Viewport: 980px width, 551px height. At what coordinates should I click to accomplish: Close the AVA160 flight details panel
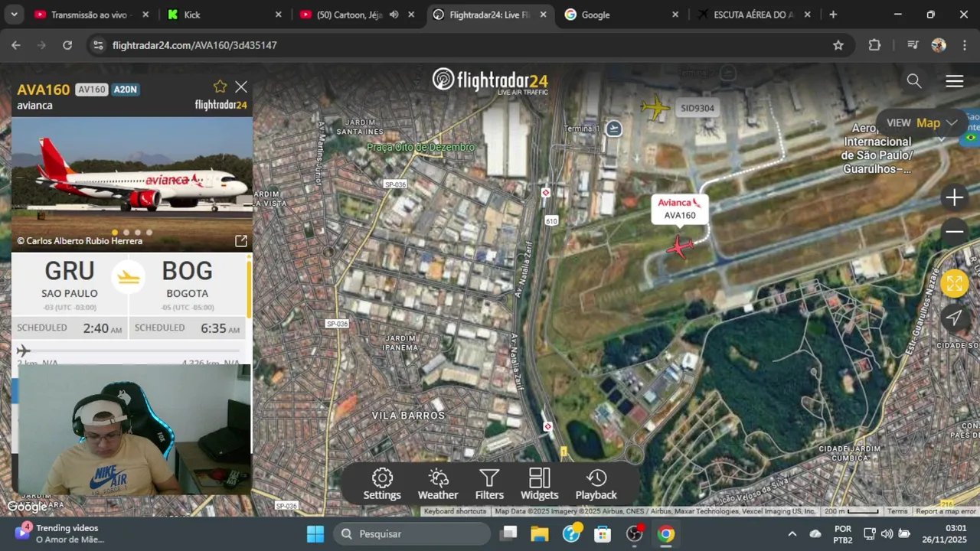pos(241,87)
